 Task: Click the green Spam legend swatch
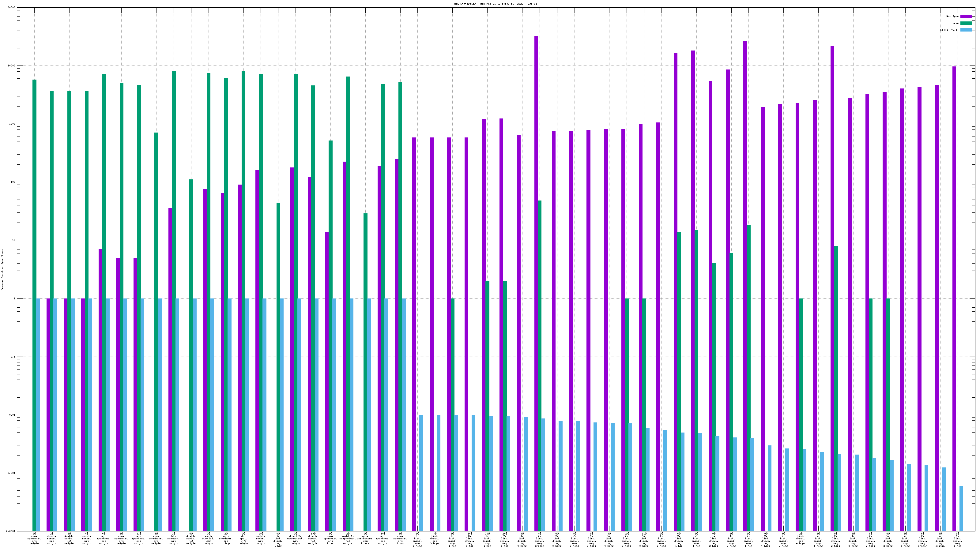(x=966, y=23)
